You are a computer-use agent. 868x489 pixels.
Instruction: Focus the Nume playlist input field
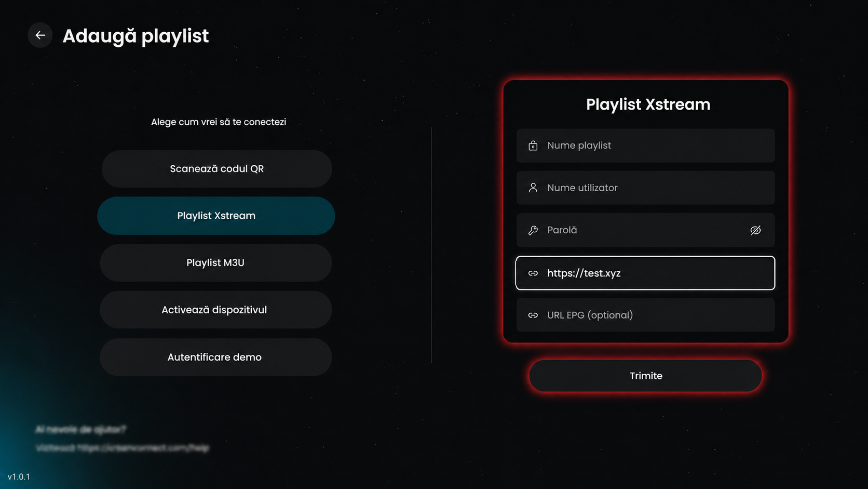(x=645, y=146)
